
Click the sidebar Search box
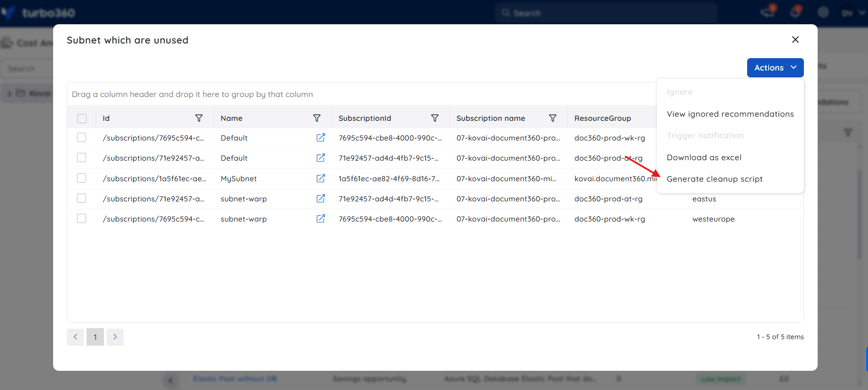click(x=27, y=68)
